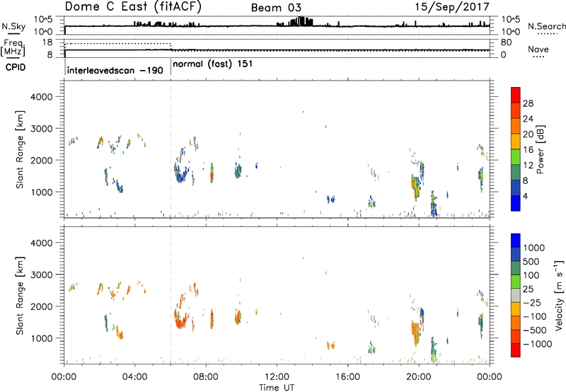Click the orange velocity cluster near 06:30 UT
Screen dimensions: 566x392
tap(181, 318)
